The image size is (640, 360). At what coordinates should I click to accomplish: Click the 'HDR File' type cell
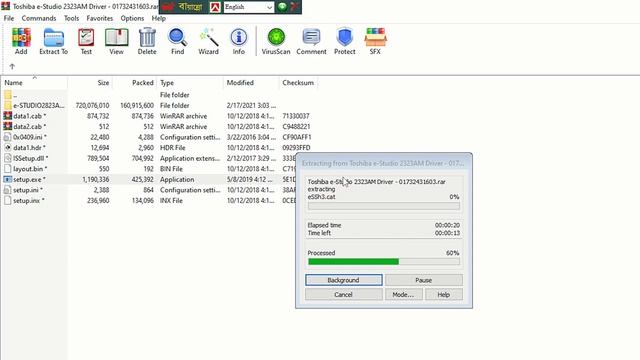(173, 148)
